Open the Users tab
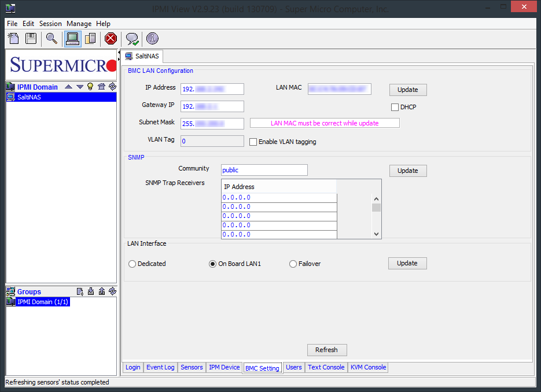 tap(294, 367)
